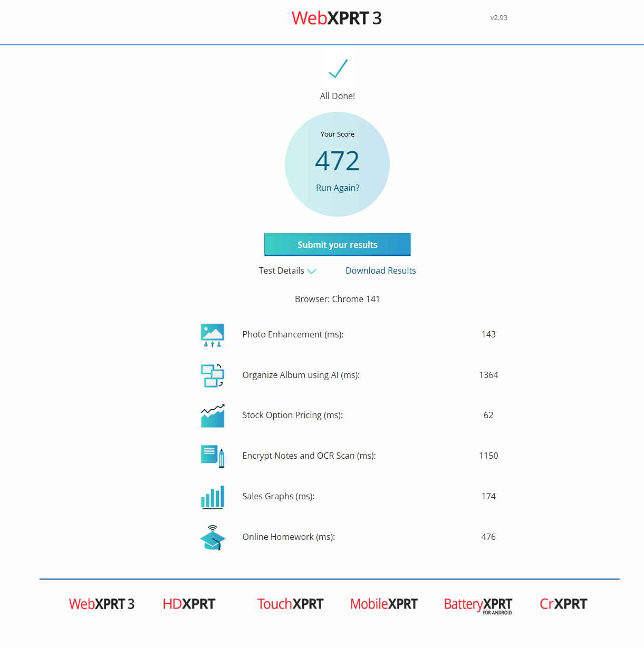644x648 pixels.
Task: Open the WebXPRT 3 footer link
Action: tap(102, 604)
